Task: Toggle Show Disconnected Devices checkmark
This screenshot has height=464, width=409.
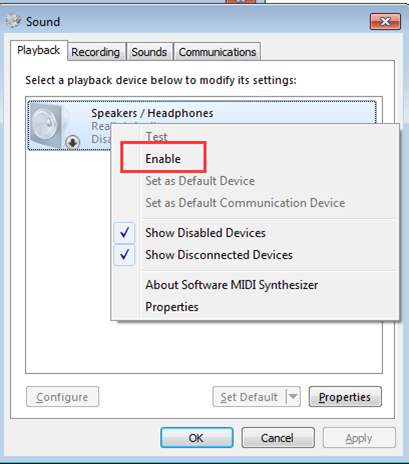Action: point(124,255)
